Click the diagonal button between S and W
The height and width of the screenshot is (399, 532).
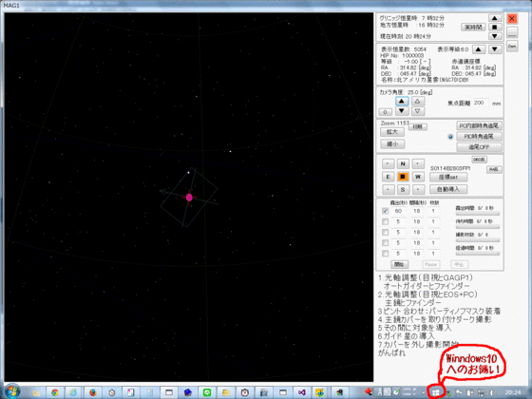[418, 189]
